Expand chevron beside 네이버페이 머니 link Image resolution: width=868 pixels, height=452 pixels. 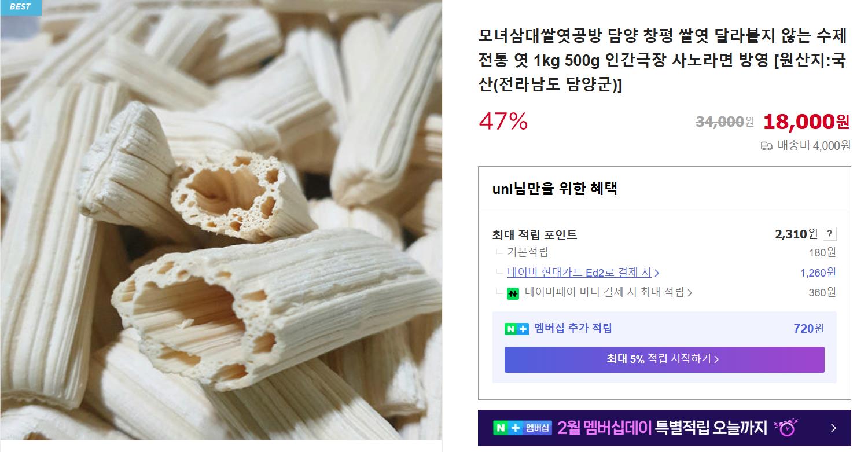[689, 293]
